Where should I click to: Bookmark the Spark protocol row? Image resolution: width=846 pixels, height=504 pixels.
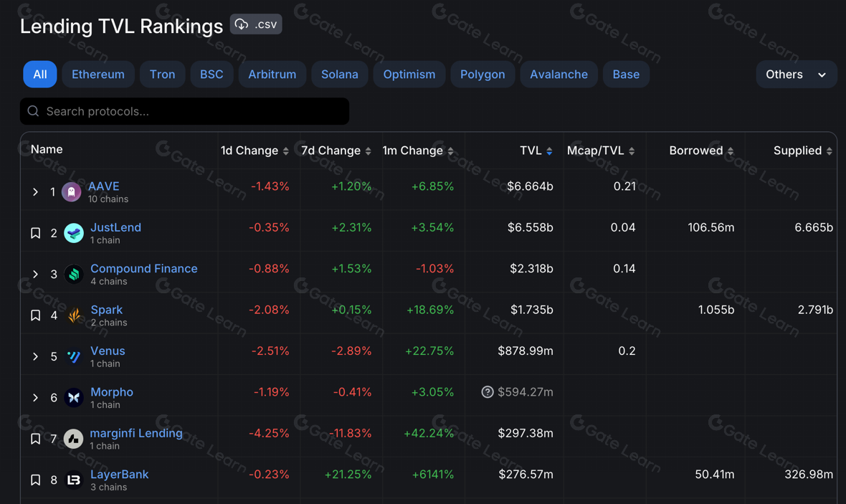tap(35, 315)
